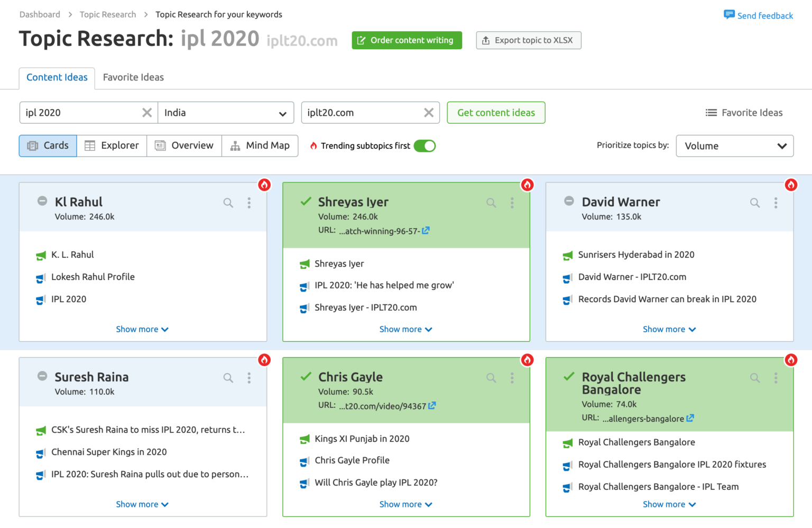
Task: Clear the iplt20.com domain field
Action: coord(428,113)
